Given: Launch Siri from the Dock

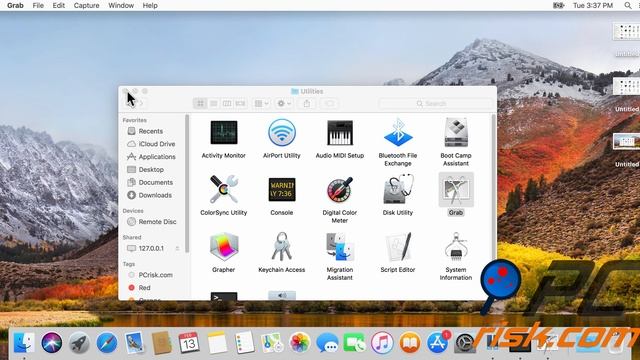Looking at the screenshot, I should click(51, 342).
